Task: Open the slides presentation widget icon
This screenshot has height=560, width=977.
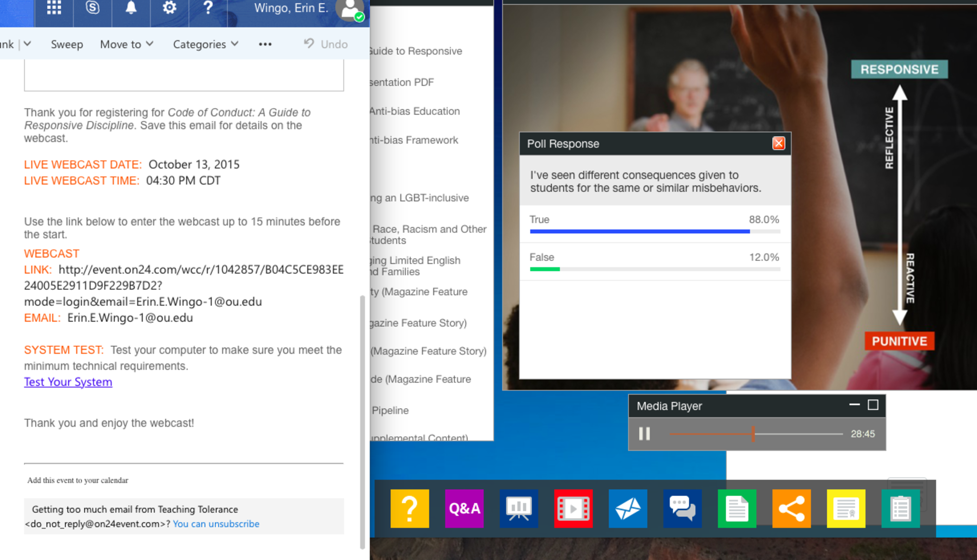Action: click(x=519, y=508)
